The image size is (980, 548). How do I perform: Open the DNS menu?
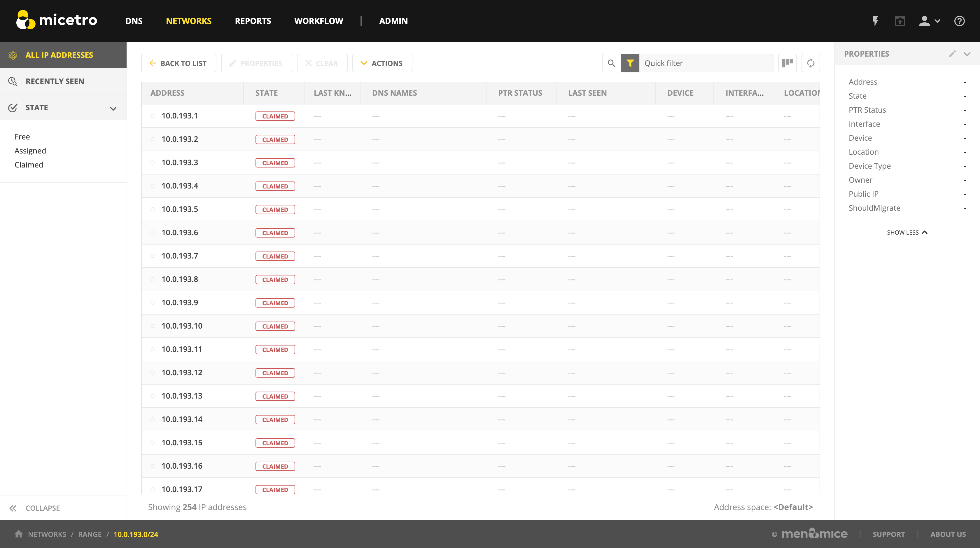[134, 21]
